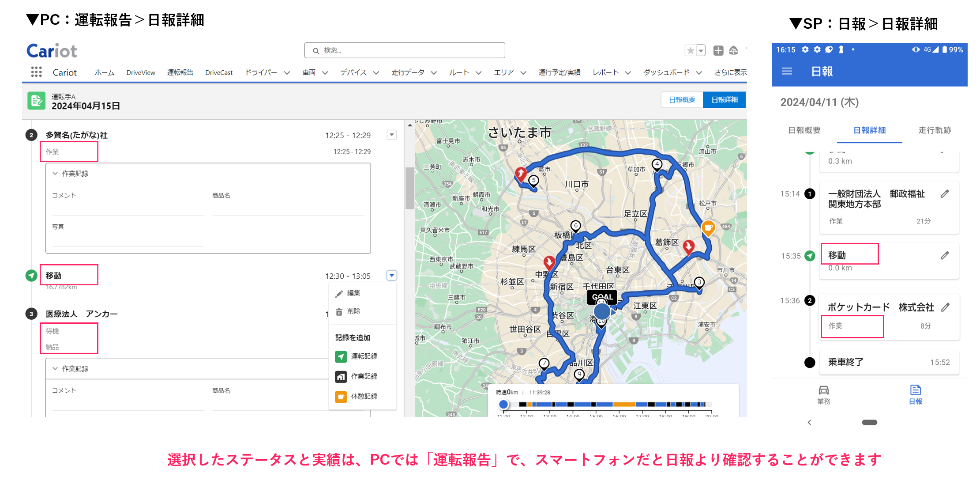Click map marker number 6
980x477 pixels.
[575, 226]
